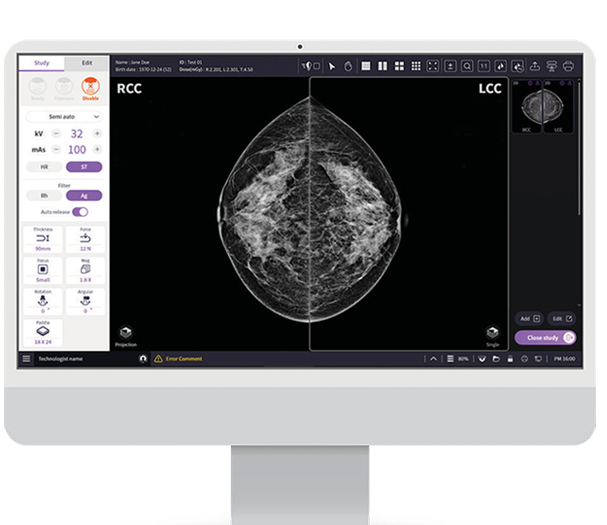Switch to the Edit tab
607x525 pixels.
pyautogui.click(x=87, y=62)
